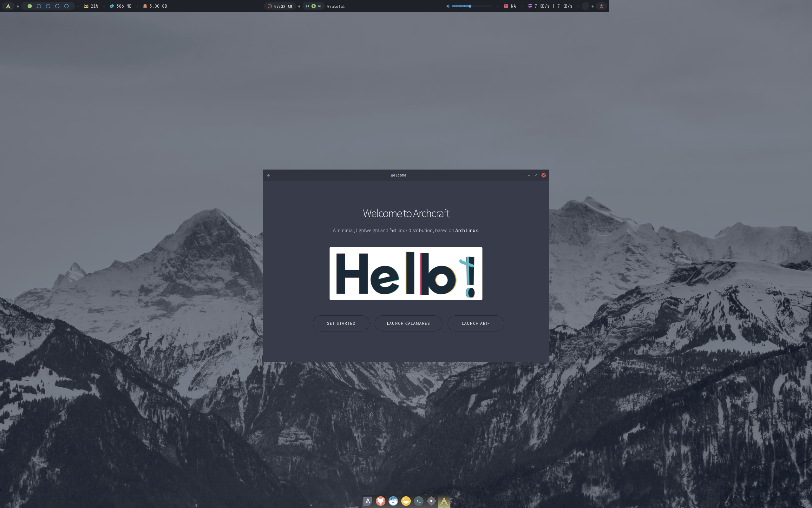The image size is (812, 508).
Task: Click the 07:32 AM time text
Action: pos(283,6)
